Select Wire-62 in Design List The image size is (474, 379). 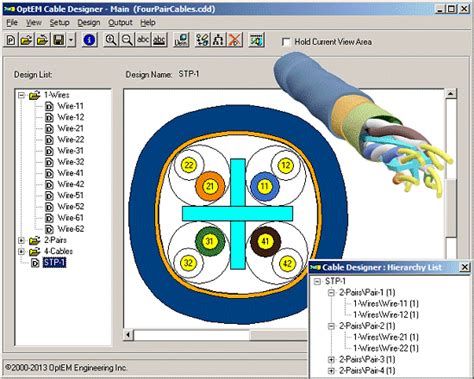(71, 229)
